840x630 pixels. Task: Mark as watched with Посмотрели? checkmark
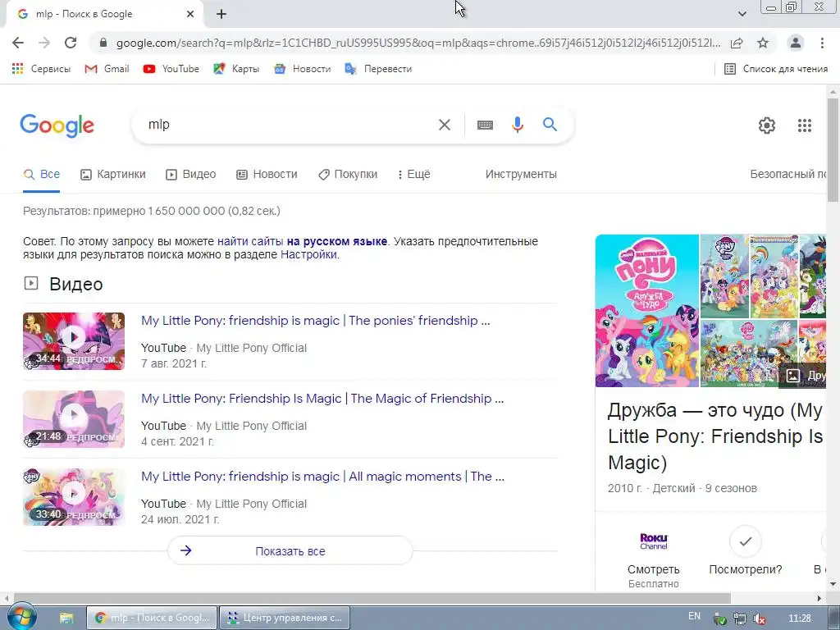tap(745, 541)
